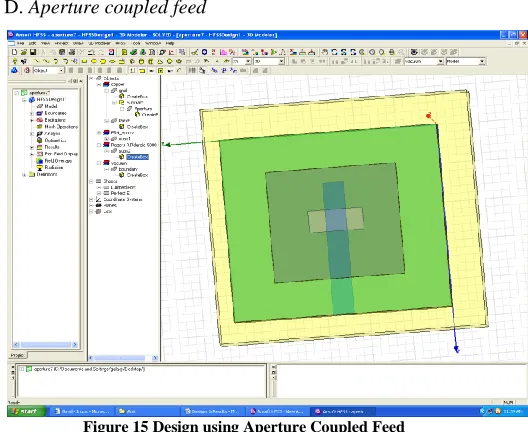Switch to the Project tab
The height and width of the screenshot is (432, 528).
coord(17,355)
